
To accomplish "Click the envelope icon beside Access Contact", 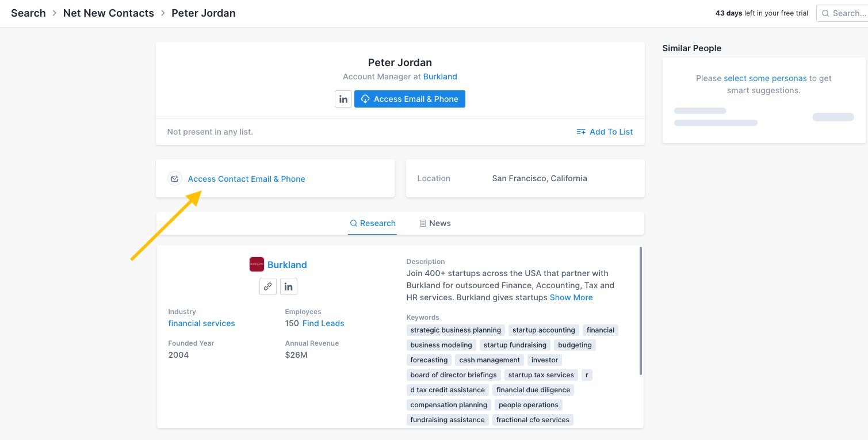I will (x=175, y=179).
